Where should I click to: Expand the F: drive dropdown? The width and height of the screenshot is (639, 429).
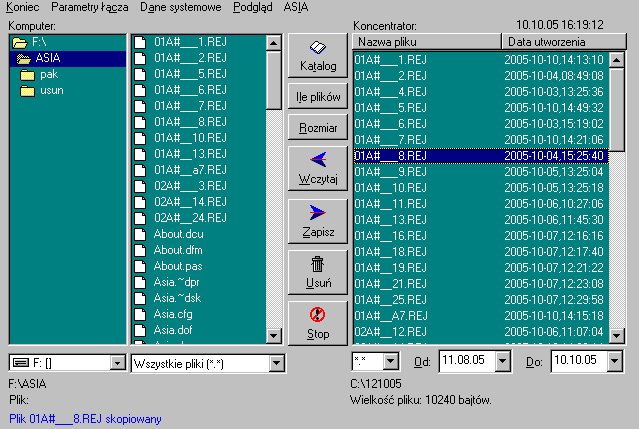117,363
